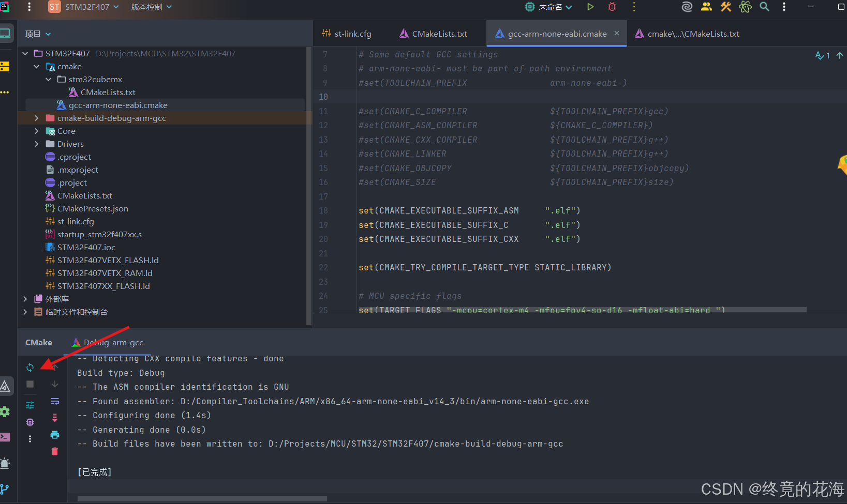
Task: Show more tool windows via sidebar ellipsis
Action: tap(5, 92)
